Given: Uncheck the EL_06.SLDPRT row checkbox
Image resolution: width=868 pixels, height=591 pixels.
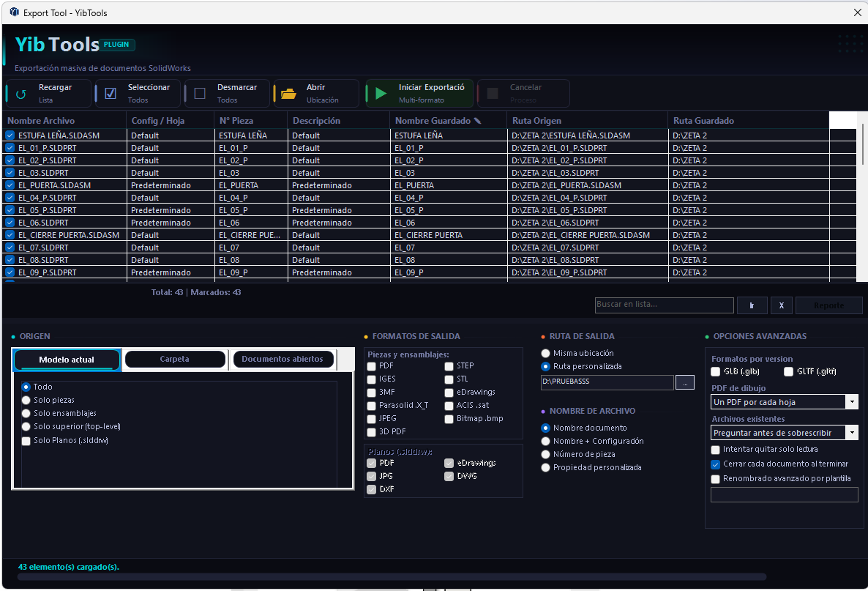Looking at the screenshot, I should click(10, 222).
